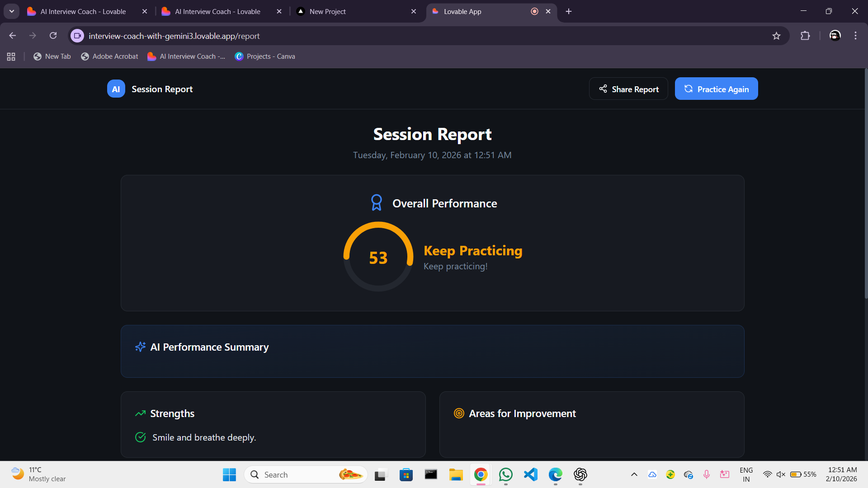
Task: Bookmark this page with the star icon
Action: (x=776, y=36)
